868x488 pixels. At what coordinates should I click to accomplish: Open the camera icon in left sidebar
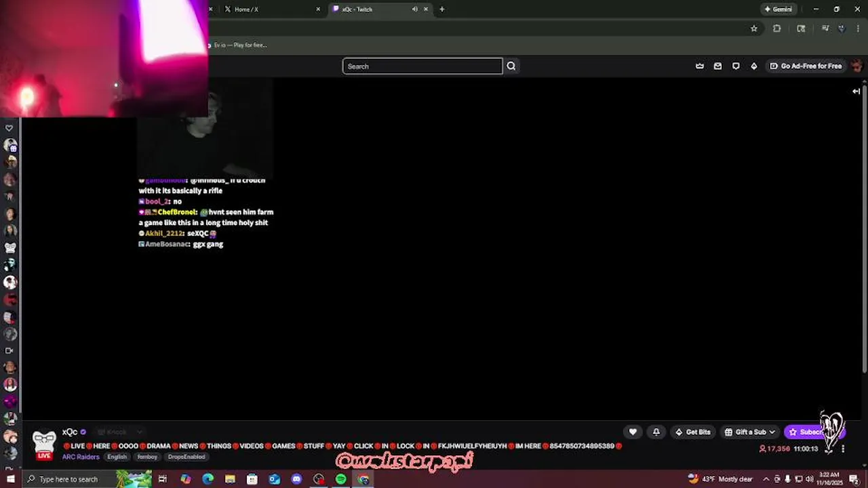coord(9,350)
